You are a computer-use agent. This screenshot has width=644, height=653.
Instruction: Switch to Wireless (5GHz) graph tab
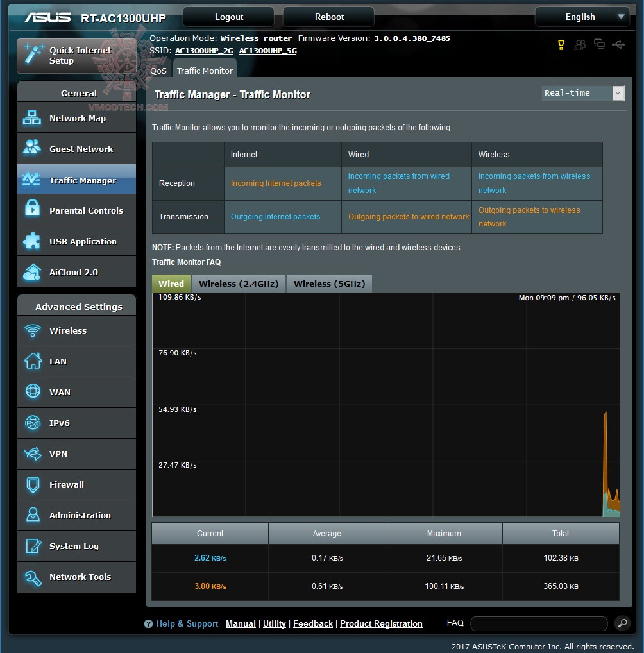click(329, 283)
